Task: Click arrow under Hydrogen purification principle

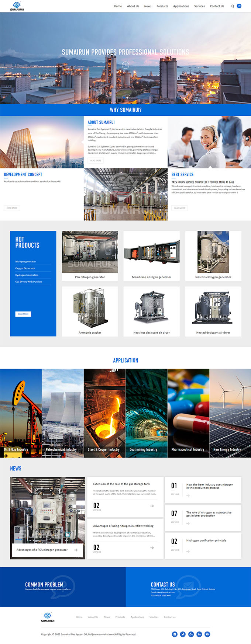Action: pyautogui.click(x=188, y=551)
